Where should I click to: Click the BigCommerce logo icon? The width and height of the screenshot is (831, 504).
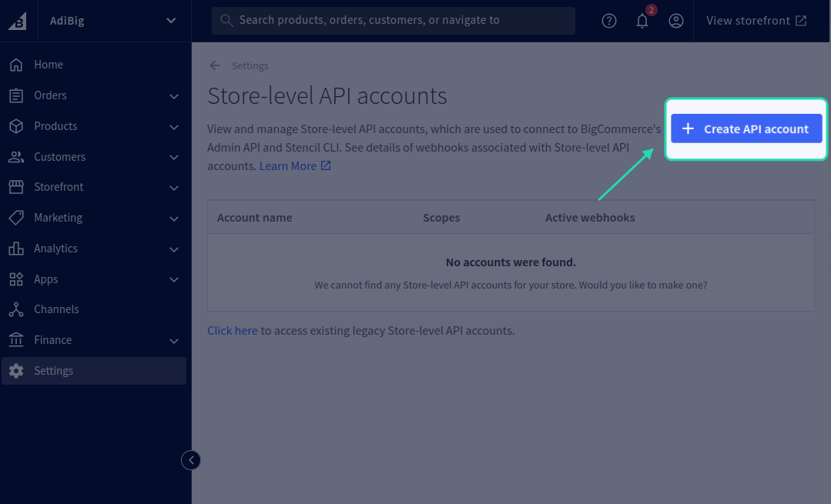[x=18, y=22]
